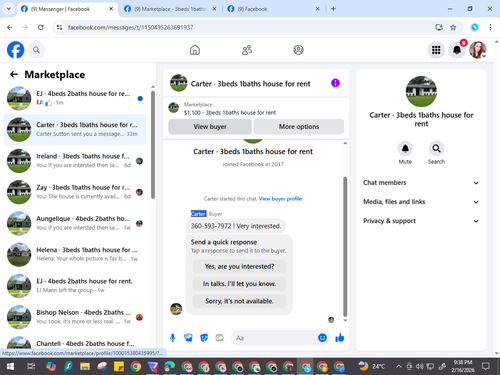Open the Windows notification center icon
This screenshot has height=375, width=500.
(486, 367)
